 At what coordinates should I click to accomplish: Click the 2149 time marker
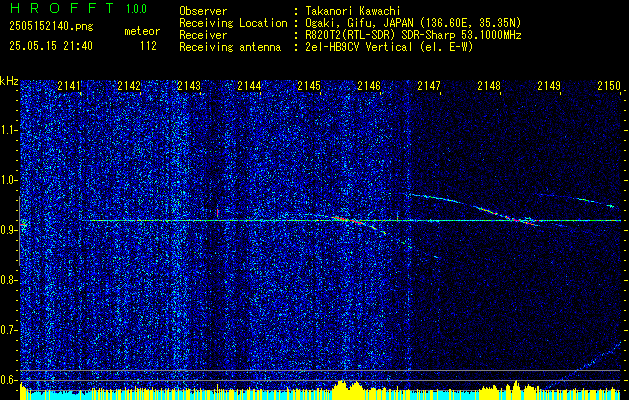click(x=549, y=85)
